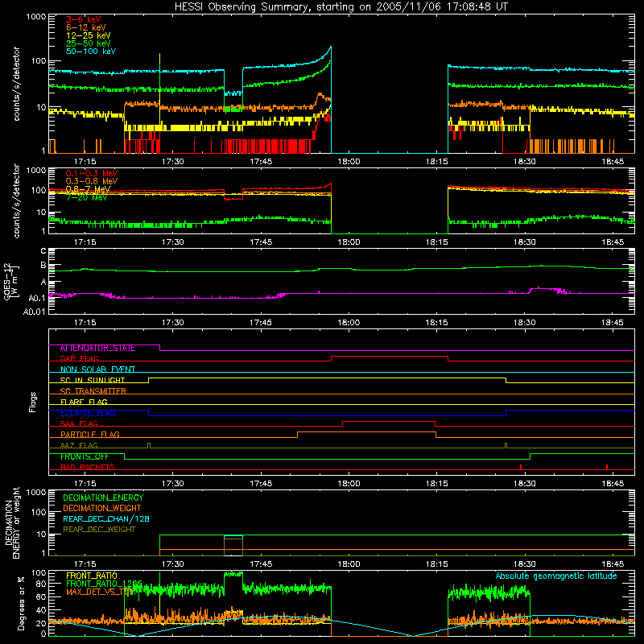644x644 pixels.
Task: Select the GAP_FLAG label
Action: [79, 358]
